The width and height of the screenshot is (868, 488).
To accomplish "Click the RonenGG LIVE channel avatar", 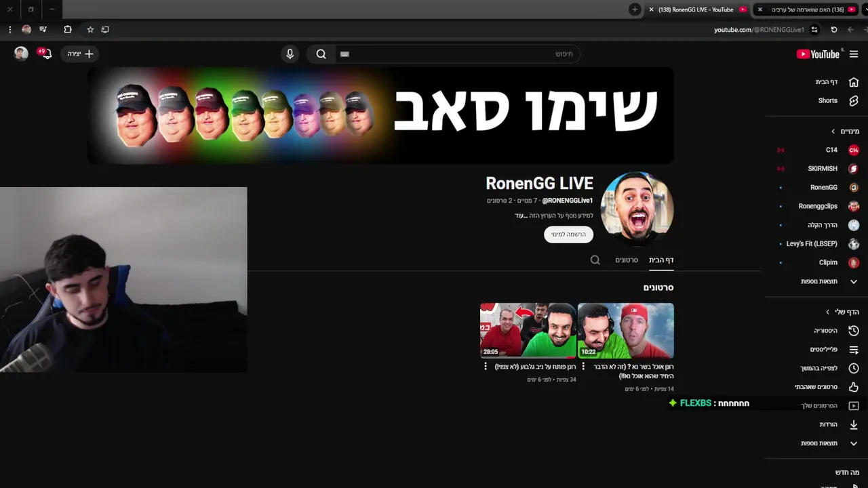I will coord(637,208).
